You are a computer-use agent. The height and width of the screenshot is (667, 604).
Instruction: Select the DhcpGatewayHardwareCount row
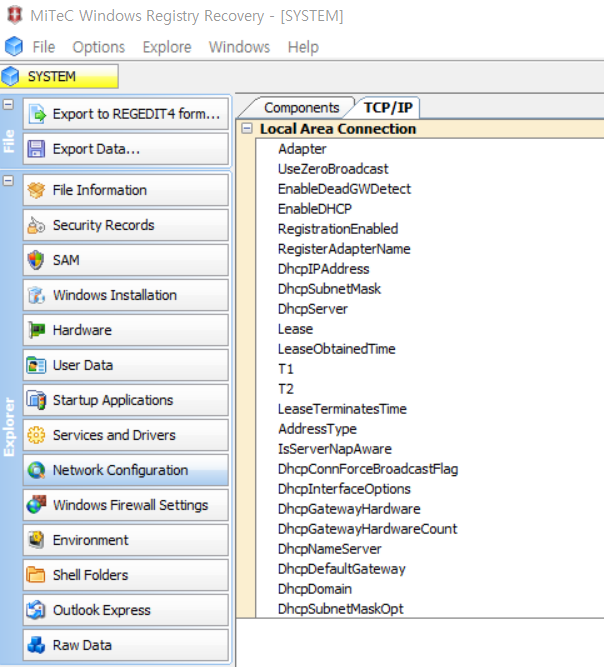click(x=430, y=529)
